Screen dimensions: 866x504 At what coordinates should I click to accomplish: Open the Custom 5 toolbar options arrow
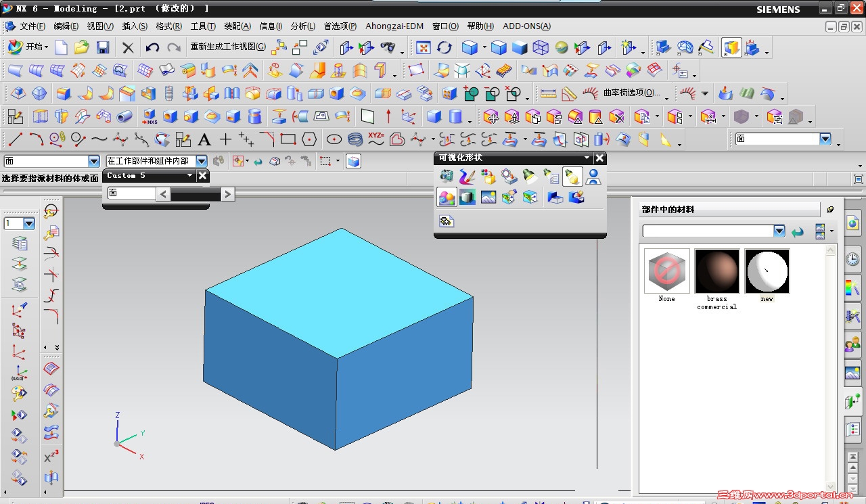189,176
